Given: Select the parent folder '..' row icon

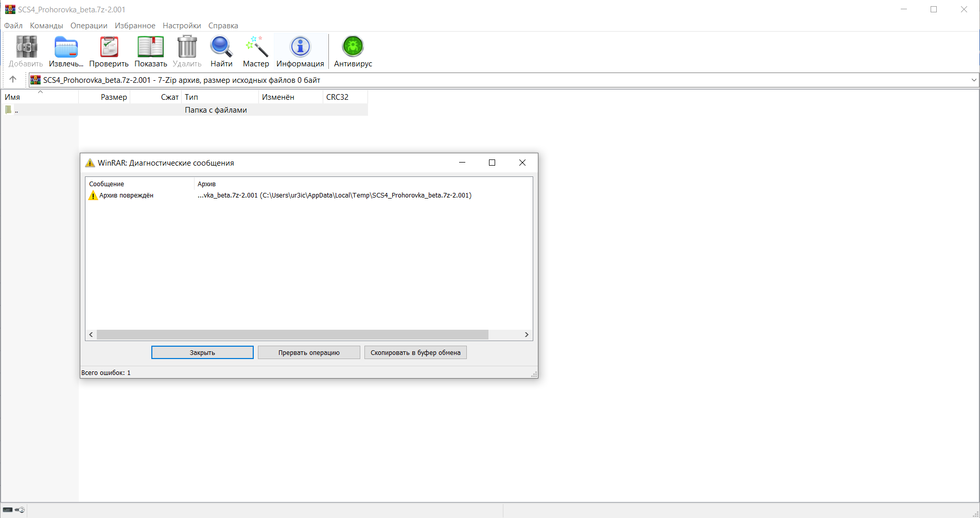Looking at the screenshot, I should click(8, 110).
